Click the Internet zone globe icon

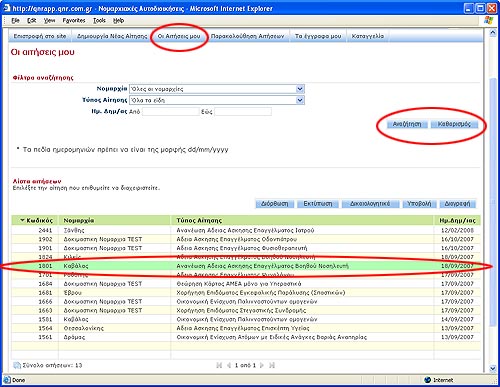pos(428,380)
